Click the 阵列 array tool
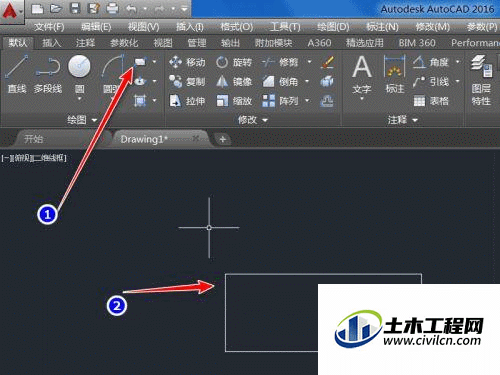This screenshot has width=500, height=375. (280, 101)
